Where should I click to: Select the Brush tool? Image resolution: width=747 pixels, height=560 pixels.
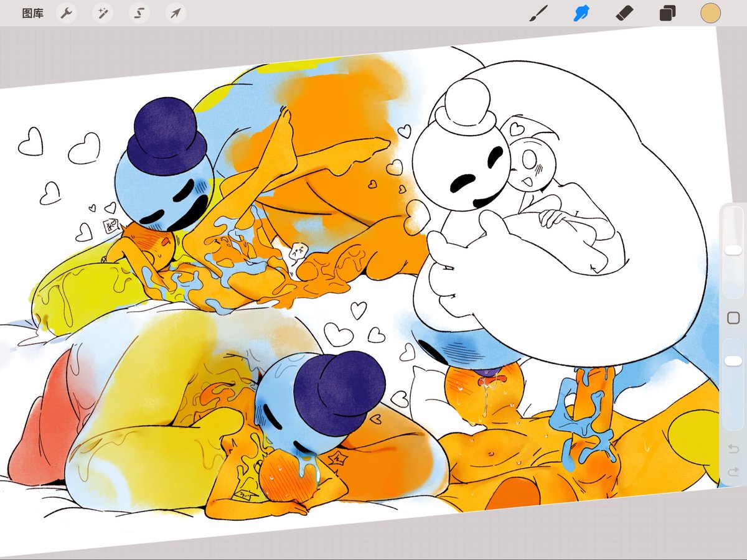538,13
